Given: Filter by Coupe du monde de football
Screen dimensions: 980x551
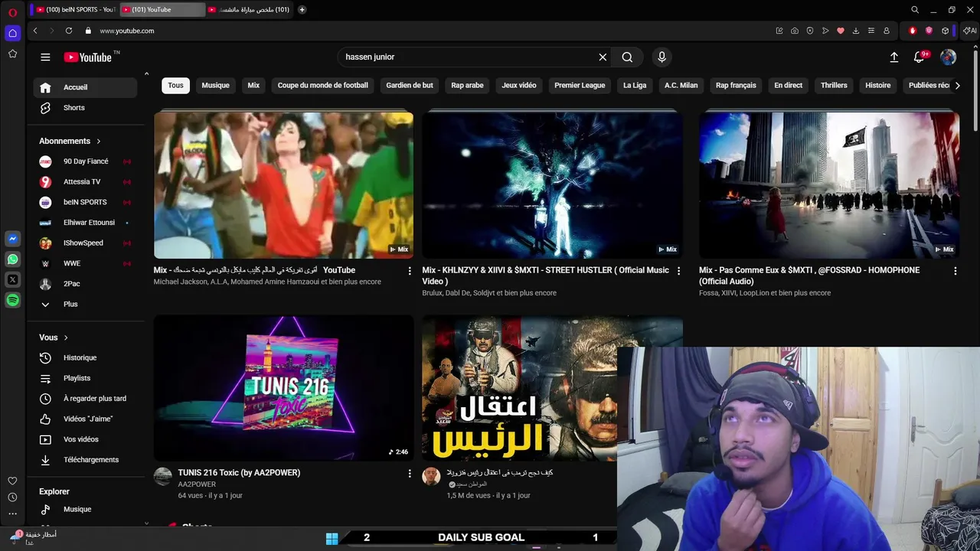Looking at the screenshot, I should [322, 86].
